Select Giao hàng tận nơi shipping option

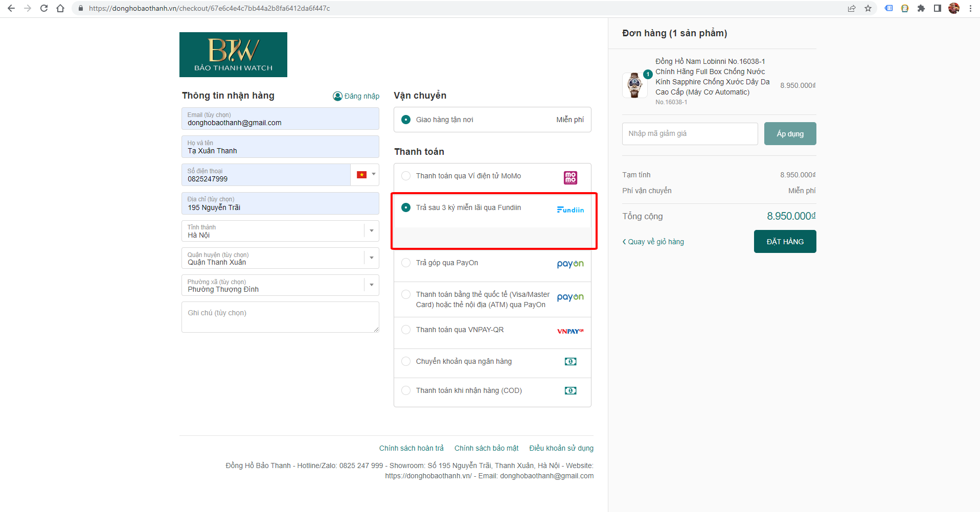[x=406, y=120]
